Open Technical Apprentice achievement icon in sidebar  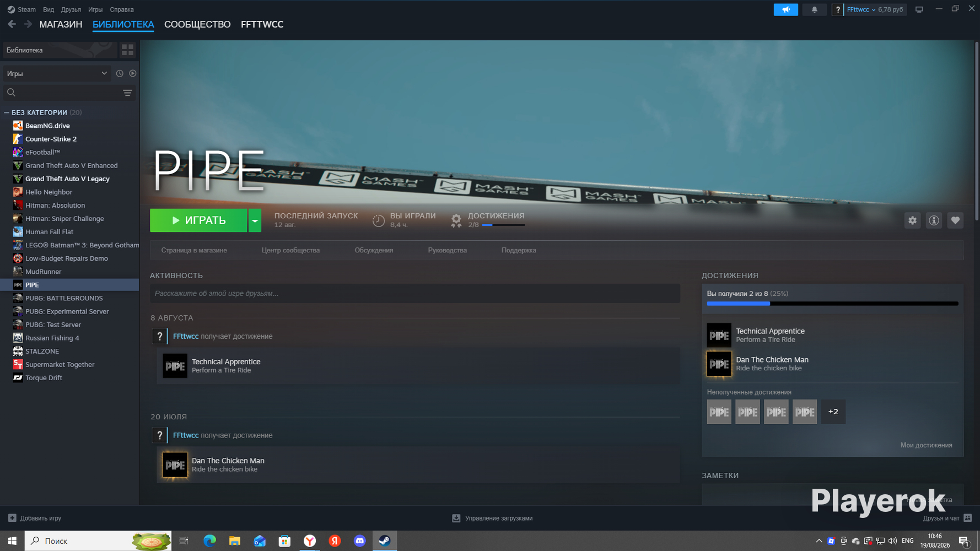pyautogui.click(x=719, y=335)
